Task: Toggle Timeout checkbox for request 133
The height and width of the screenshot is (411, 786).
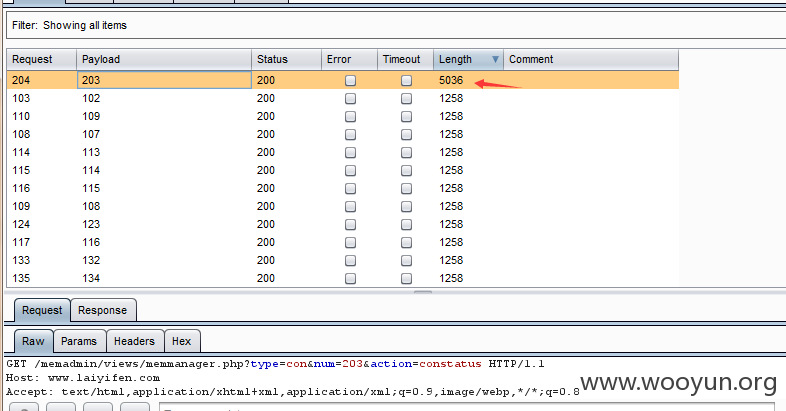Action: (407, 261)
